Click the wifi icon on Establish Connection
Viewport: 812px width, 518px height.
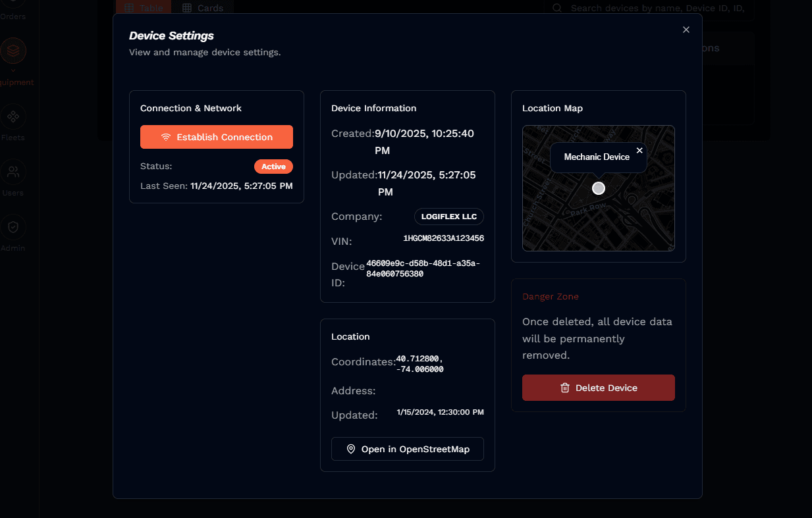[x=166, y=137]
